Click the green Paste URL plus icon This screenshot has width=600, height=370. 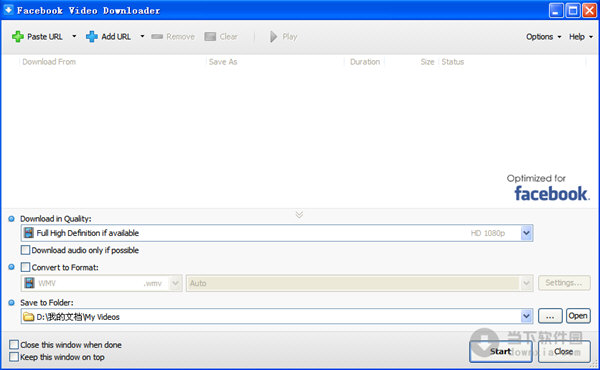click(x=18, y=37)
